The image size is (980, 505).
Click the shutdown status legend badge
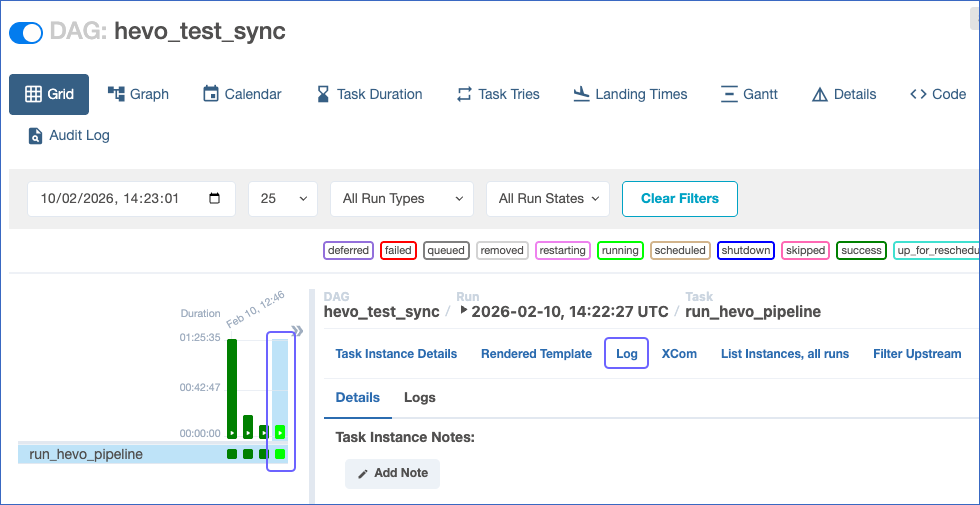pyautogui.click(x=746, y=251)
